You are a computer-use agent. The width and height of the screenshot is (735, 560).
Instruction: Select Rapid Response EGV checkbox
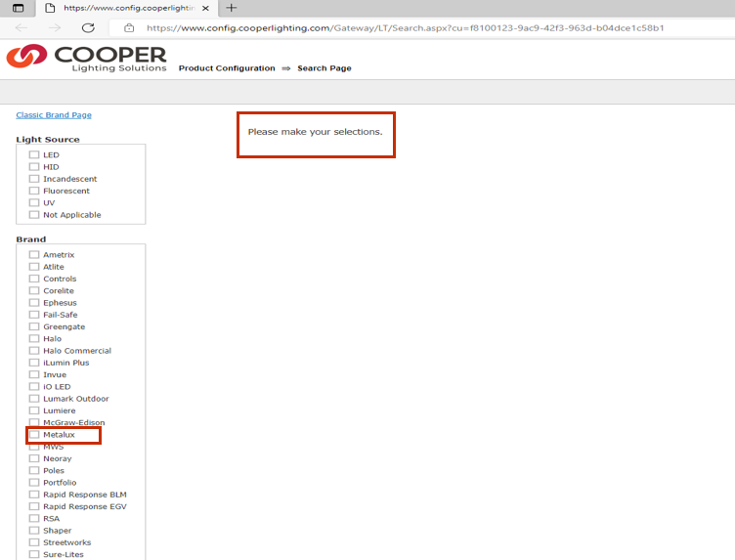tap(34, 506)
